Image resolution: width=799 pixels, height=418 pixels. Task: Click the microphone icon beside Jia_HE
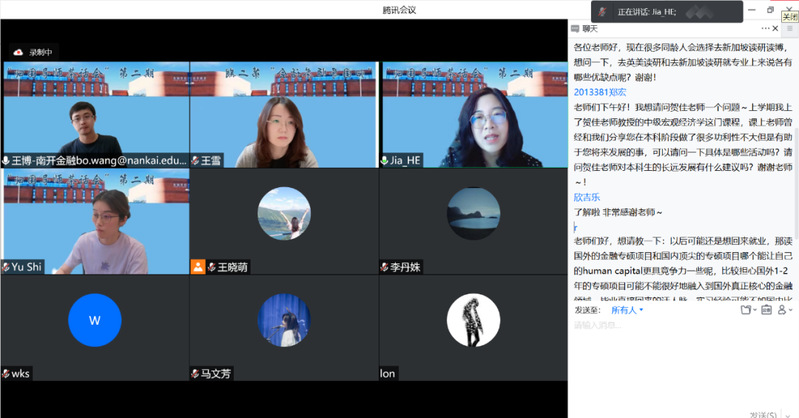point(384,160)
